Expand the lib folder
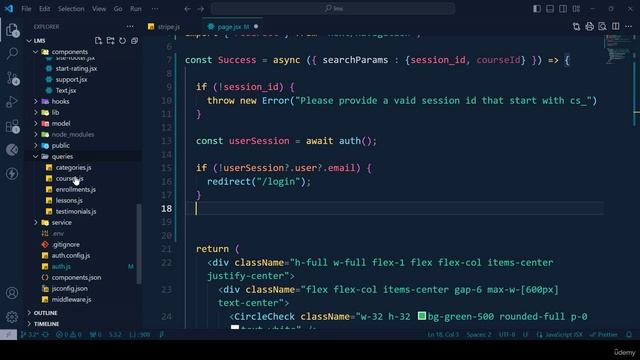640x360 pixels. [x=36, y=112]
